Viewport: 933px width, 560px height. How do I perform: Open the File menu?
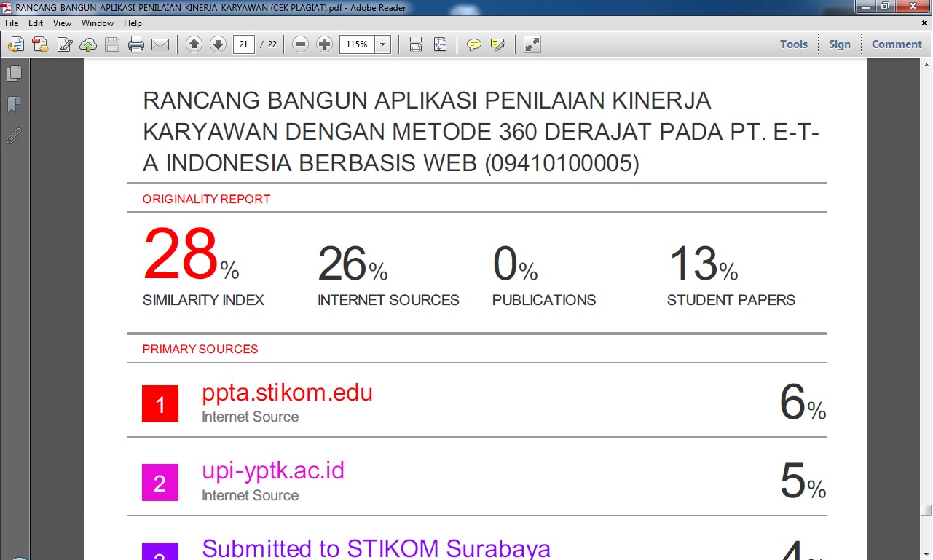[x=12, y=23]
